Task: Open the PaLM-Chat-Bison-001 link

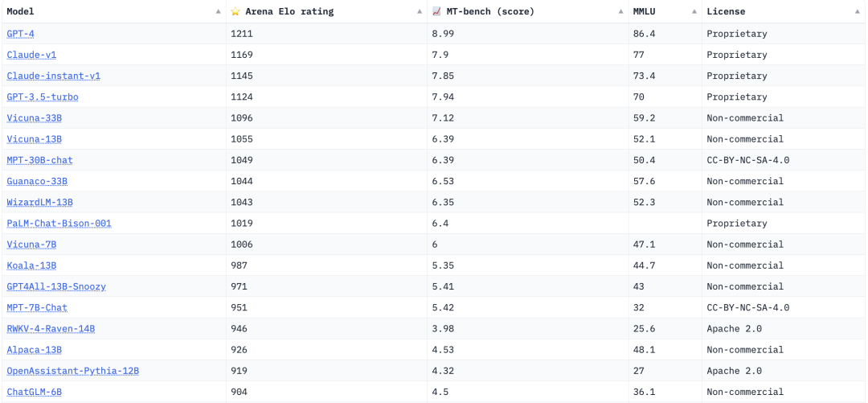Action: [59, 224]
